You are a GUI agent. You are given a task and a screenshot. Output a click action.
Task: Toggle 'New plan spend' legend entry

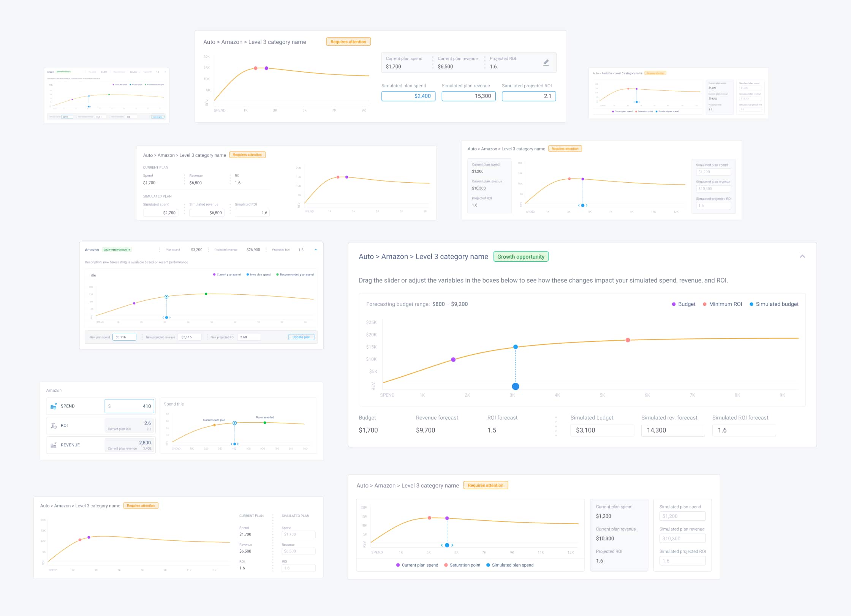(x=258, y=275)
